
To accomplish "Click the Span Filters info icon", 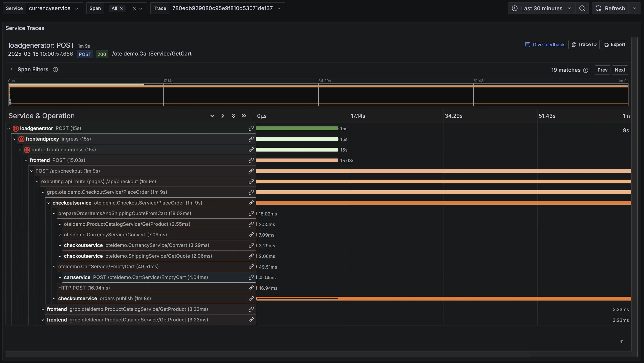I will [55, 70].
